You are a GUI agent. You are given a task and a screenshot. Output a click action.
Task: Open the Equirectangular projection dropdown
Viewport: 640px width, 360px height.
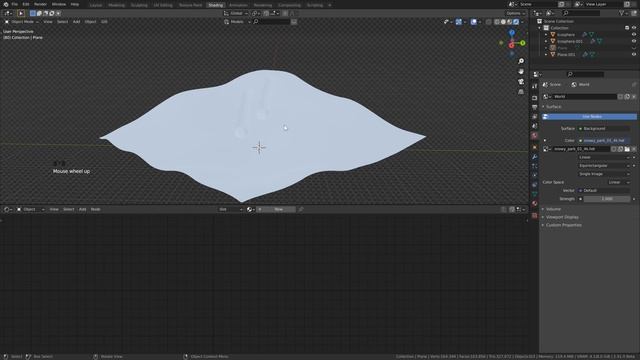[x=604, y=166]
